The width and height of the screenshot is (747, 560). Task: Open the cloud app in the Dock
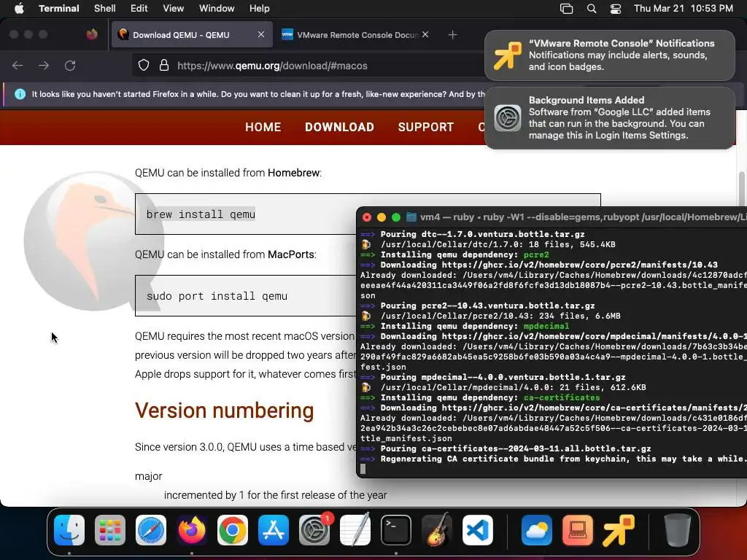536,530
